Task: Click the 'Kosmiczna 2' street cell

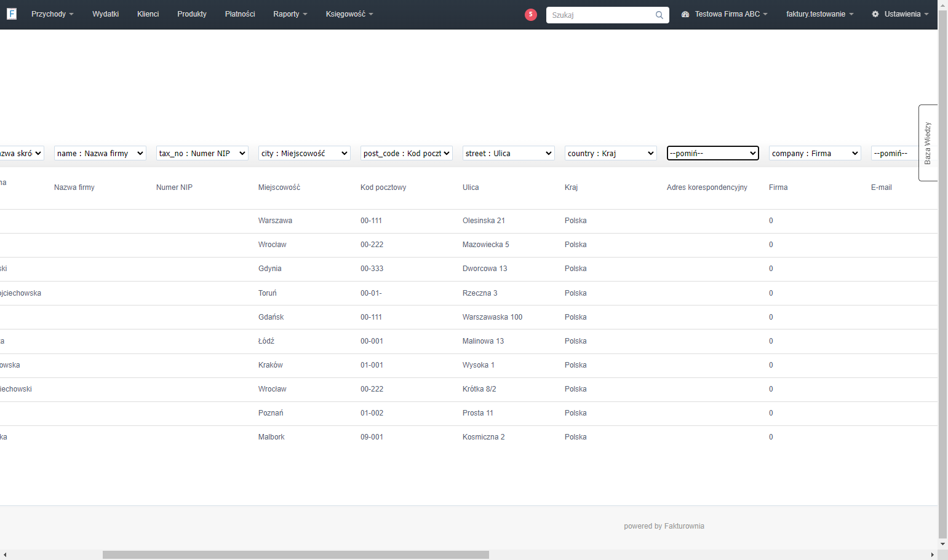Action: (x=484, y=437)
